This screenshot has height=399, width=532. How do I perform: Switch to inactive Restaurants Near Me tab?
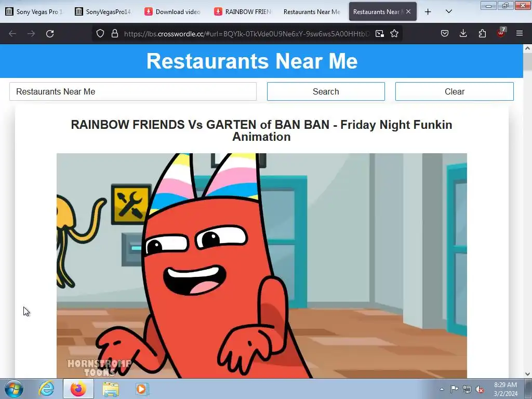312,11
